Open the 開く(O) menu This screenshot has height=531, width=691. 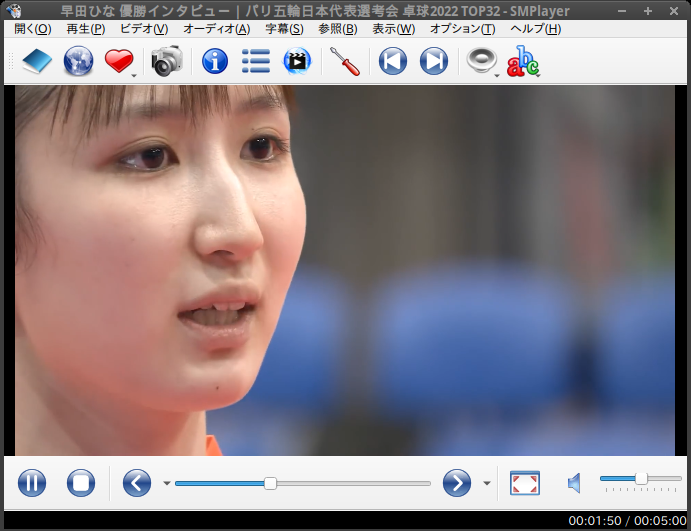pyautogui.click(x=33, y=29)
